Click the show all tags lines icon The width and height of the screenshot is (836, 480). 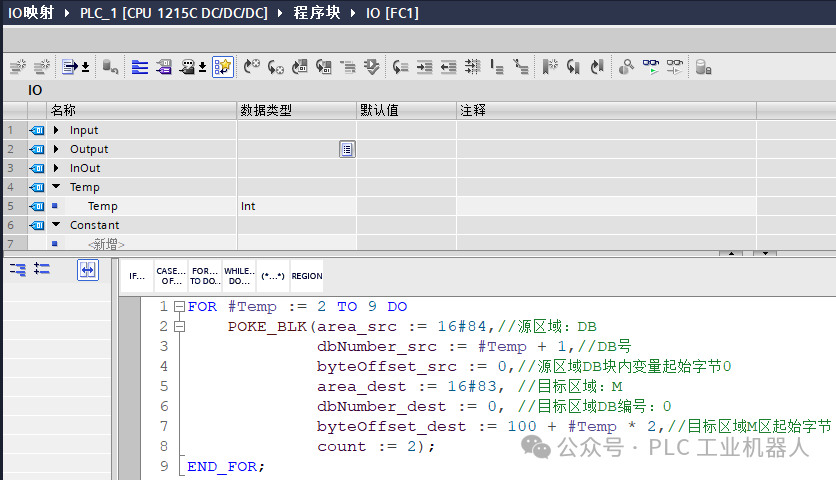140,67
